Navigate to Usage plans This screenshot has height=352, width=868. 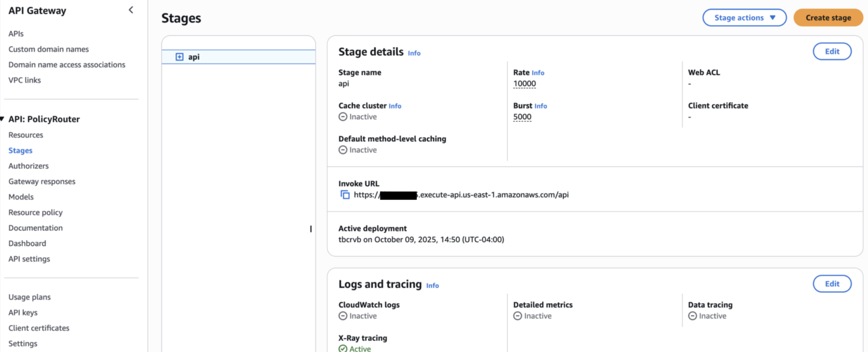click(30, 297)
